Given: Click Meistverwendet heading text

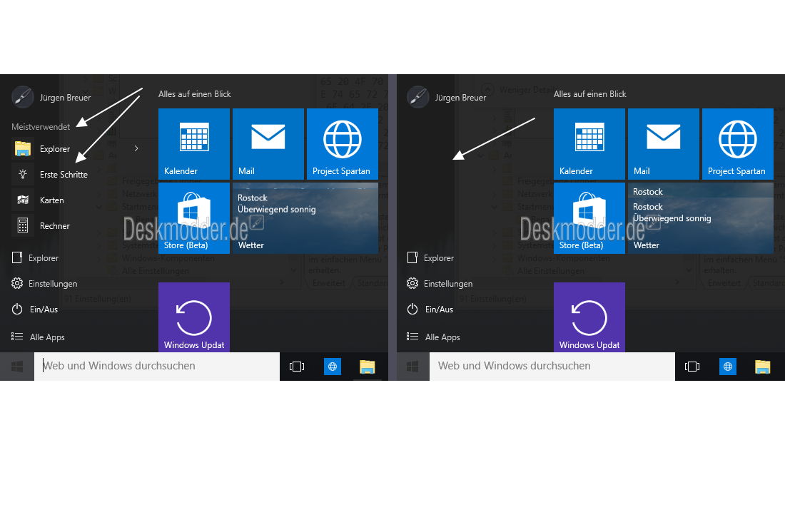Looking at the screenshot, I should pos(41,127).
